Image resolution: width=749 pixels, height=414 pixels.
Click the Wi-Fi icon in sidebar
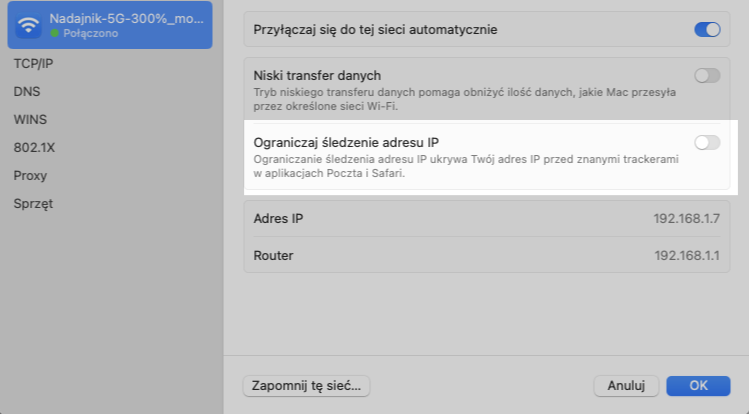point(29,25)
